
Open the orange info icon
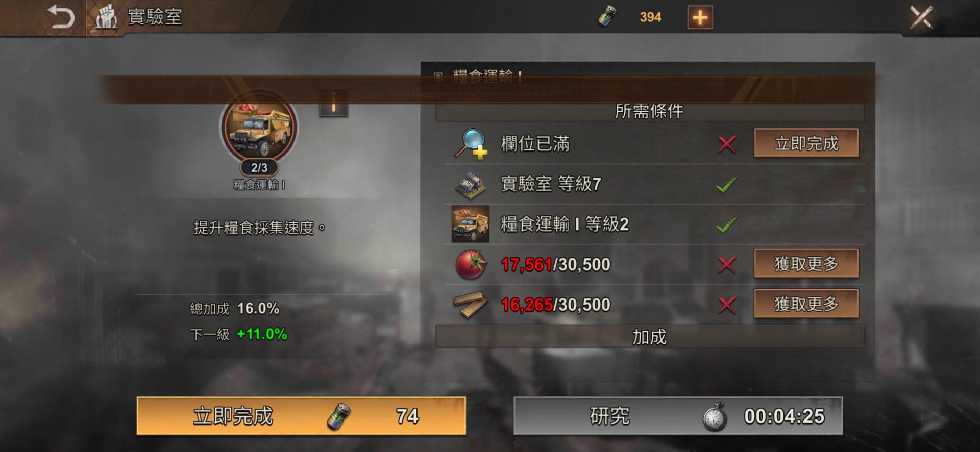pyautogui.click(x=334, y=104)
